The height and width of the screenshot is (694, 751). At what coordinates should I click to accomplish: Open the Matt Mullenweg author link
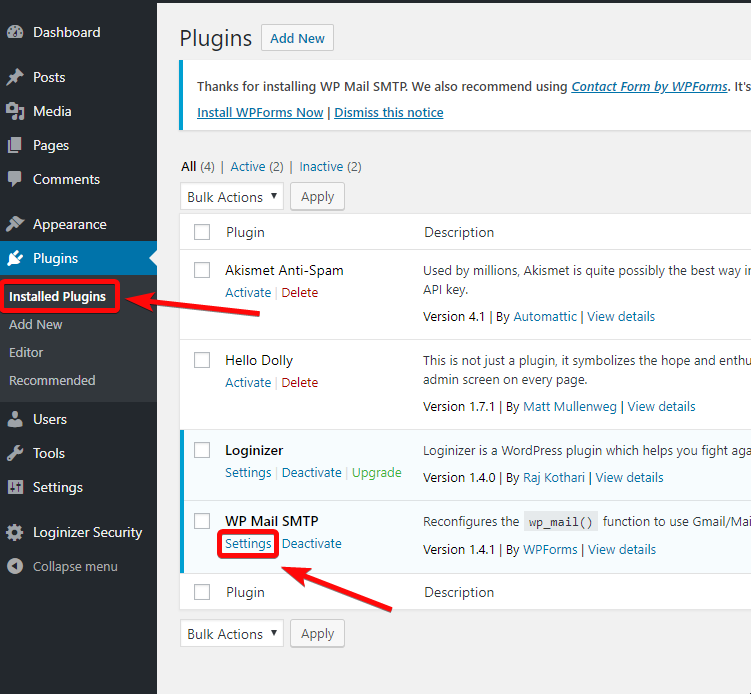click(x=569, y=407)
